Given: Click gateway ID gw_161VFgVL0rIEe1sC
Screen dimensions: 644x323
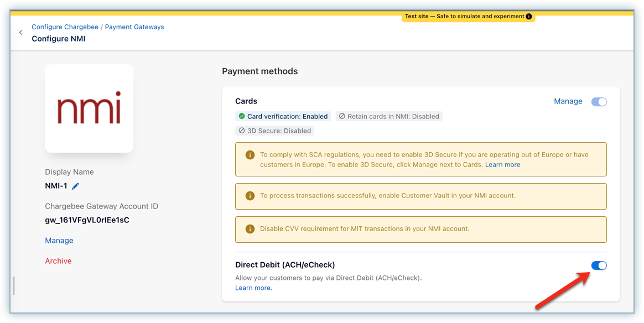Looking at the screenshot, I should (x=87, y=220).
